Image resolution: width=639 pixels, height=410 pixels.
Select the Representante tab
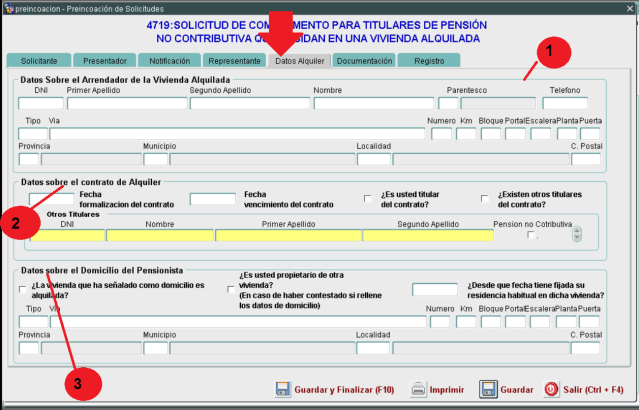(234, 61)
